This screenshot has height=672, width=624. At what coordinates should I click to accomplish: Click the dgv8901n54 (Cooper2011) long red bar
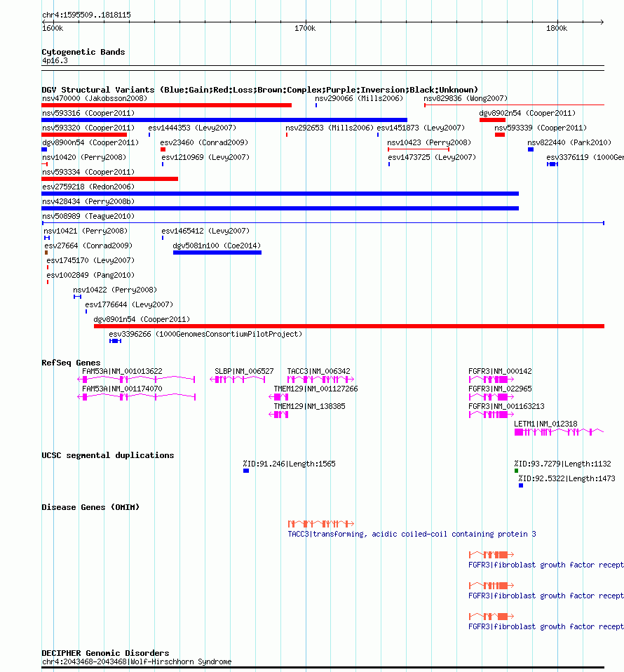[x=349, y=326]
